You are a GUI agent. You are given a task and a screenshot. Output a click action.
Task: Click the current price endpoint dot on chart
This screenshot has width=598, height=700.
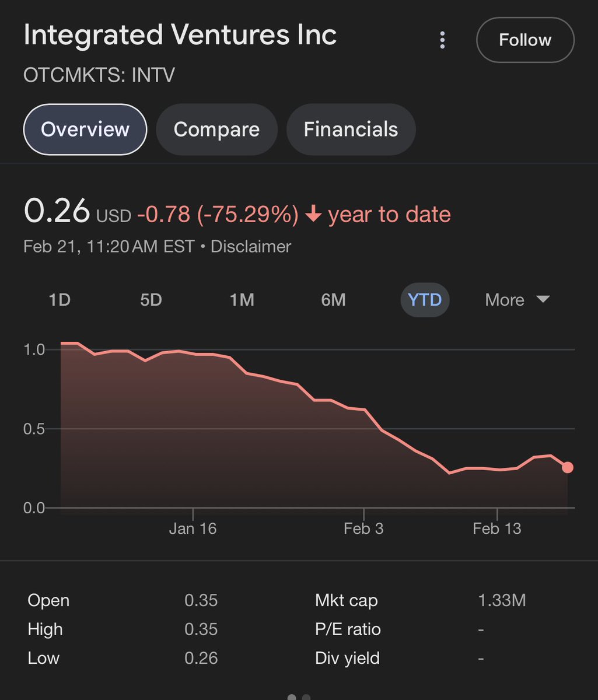[x=567, y=467]
